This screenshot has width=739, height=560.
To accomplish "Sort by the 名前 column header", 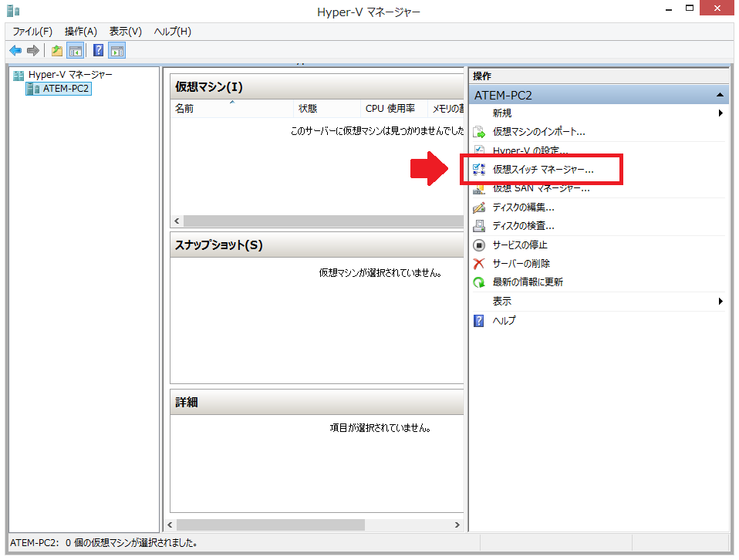I will click(232, 109).
